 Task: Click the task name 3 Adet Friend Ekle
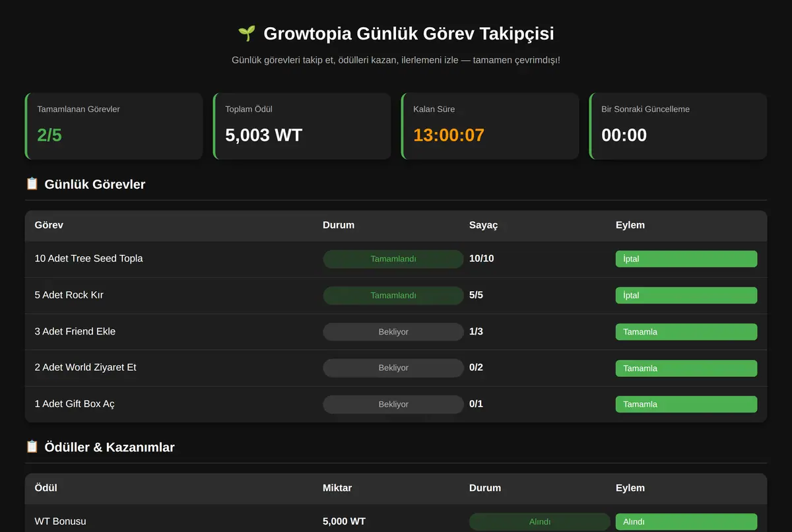point(75,331)
